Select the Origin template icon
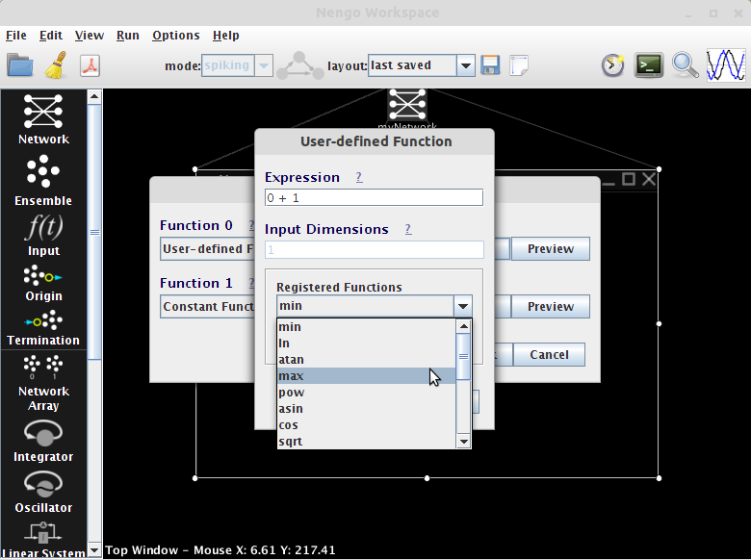This screenshot has width=751, height=560. coord(42,276)
